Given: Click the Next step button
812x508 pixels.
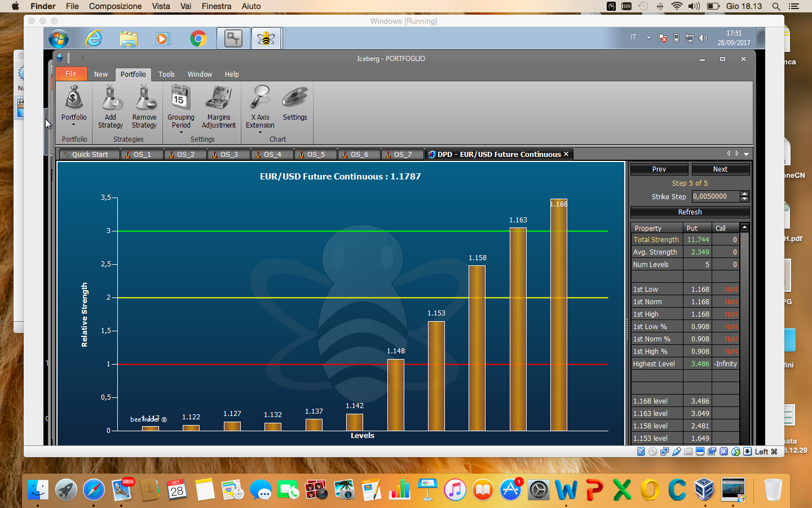Looking at the screenshot, I should click(721, 169).
